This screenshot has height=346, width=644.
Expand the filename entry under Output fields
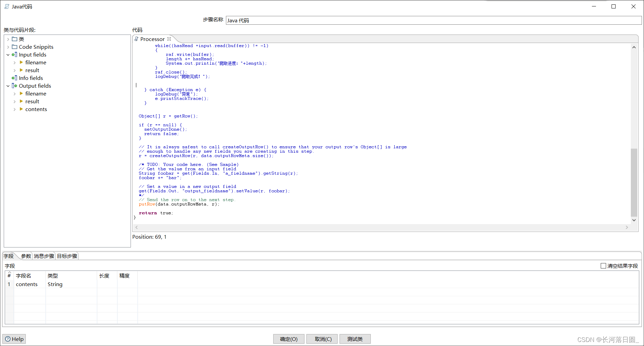[15, 93]
